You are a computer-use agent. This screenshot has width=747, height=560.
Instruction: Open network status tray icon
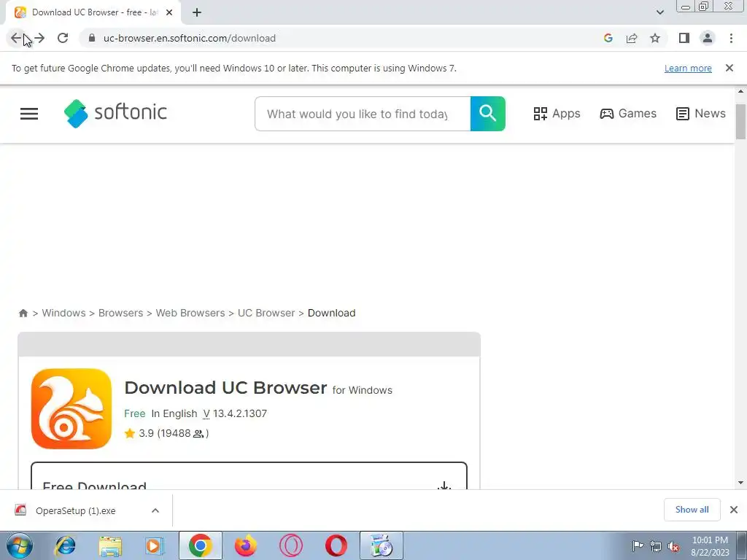coord(656,546)
